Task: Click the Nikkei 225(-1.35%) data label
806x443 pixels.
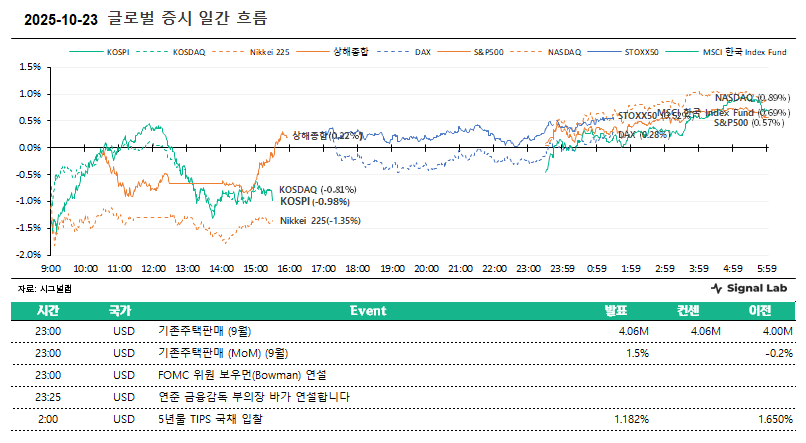Action: point(320,220)
